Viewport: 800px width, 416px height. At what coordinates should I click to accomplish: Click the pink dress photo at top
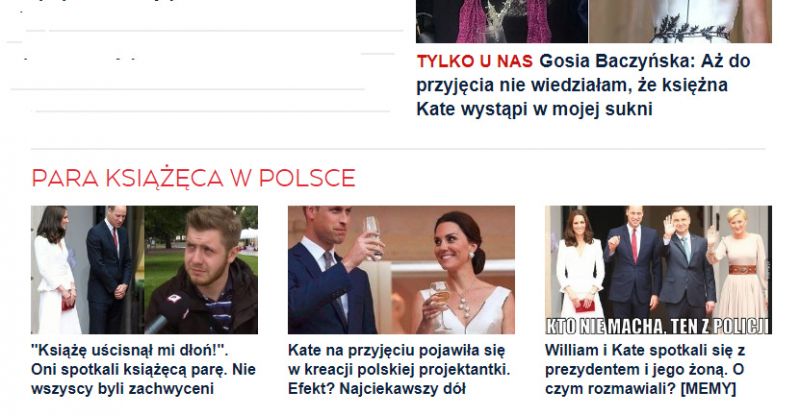pyautogui.click(x=502, y=21)
